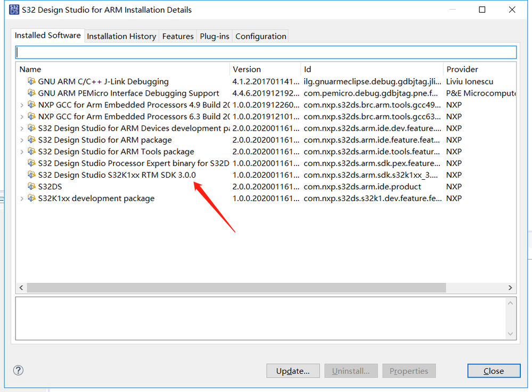Sort by the Version column header

click(265, 69)
